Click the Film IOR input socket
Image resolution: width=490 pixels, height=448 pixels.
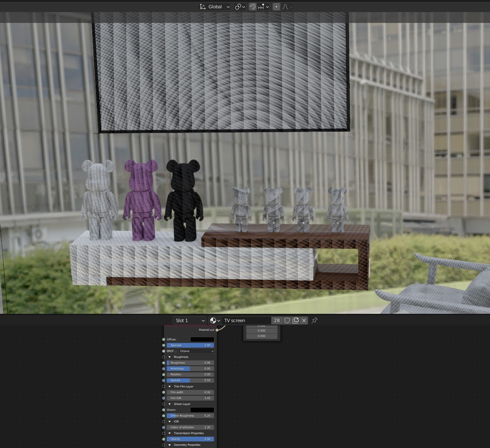(x=164, y=398)
